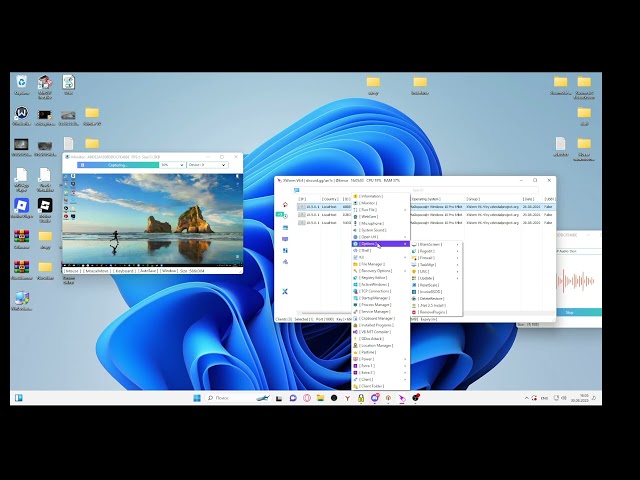Expand the Extra 1 submenu arrow
Viewport: 640px width, 480px height.
click(405, 366)
